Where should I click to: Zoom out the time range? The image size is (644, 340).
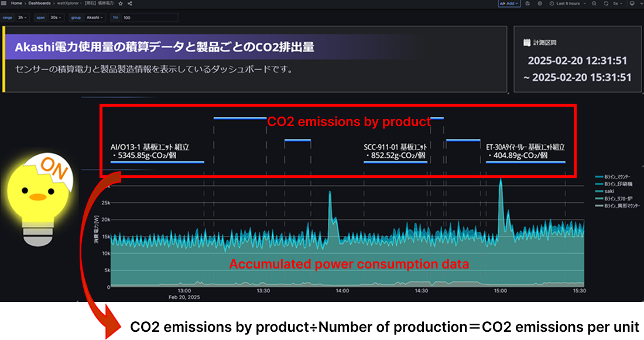(594, 4)
